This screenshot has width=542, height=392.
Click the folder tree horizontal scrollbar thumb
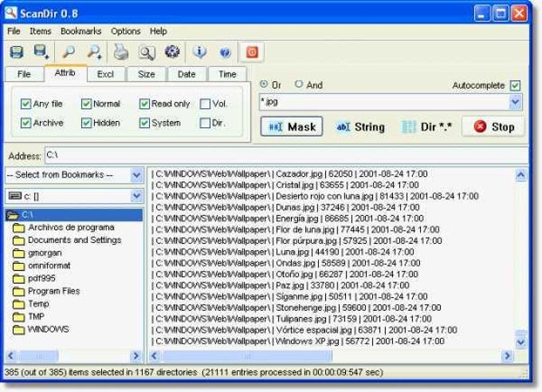[38, 355]
